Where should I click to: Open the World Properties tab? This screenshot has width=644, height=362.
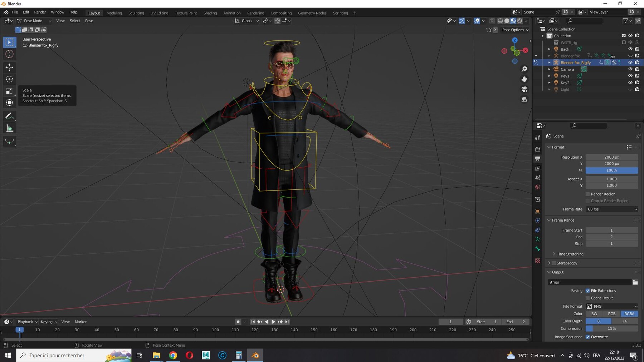tap(538, 187)
